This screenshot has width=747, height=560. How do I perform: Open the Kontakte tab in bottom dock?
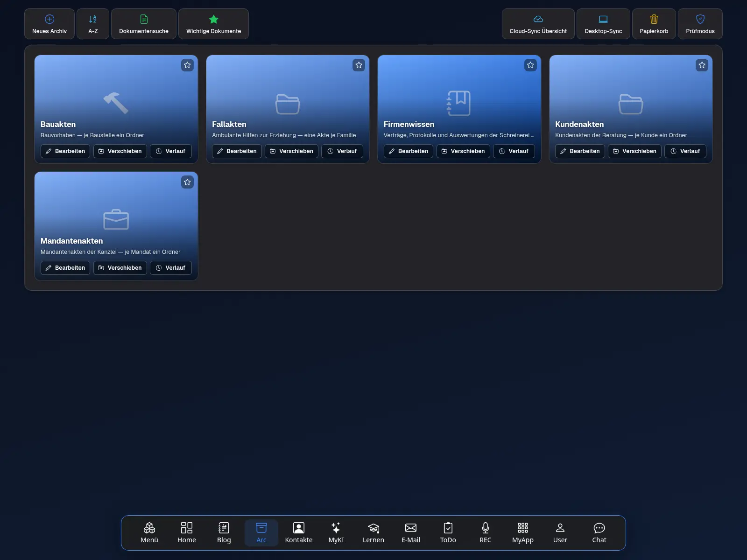[299, 533]
